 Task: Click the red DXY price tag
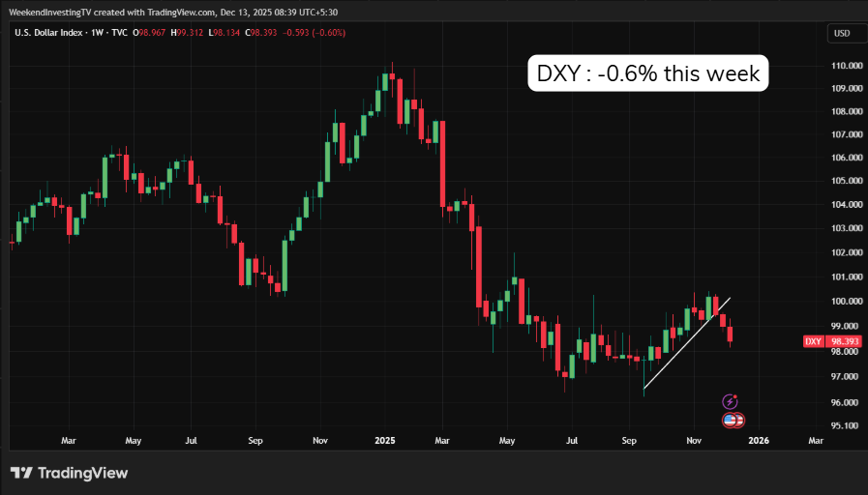830,341
